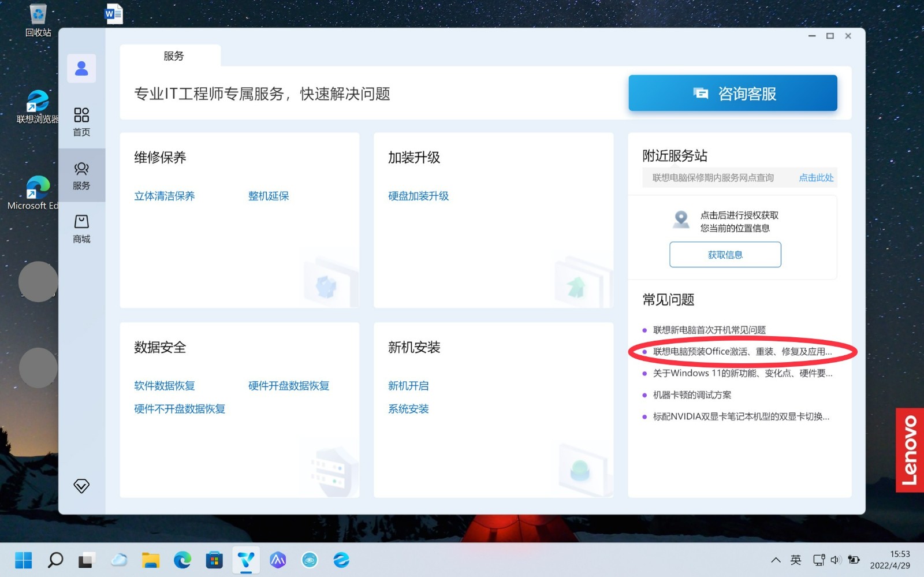
Task: Open Lenovo browser from taskbar
Action: pos(341,560)
